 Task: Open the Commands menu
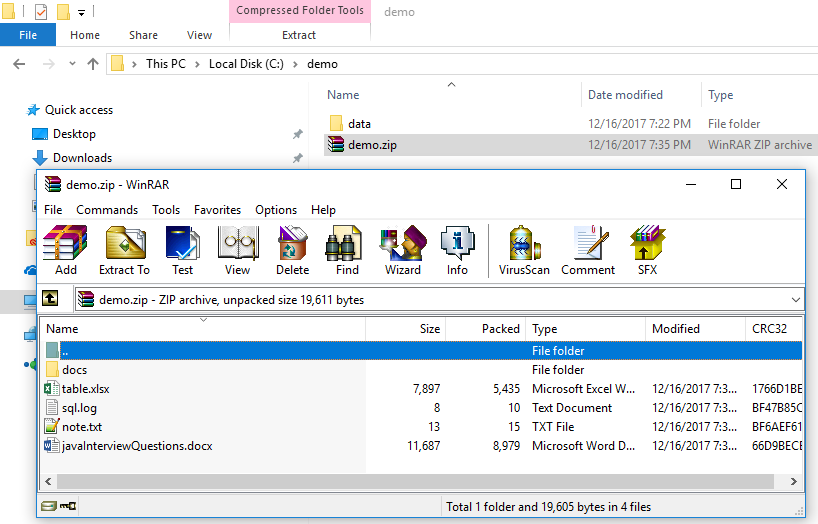[x=107, y=210]
